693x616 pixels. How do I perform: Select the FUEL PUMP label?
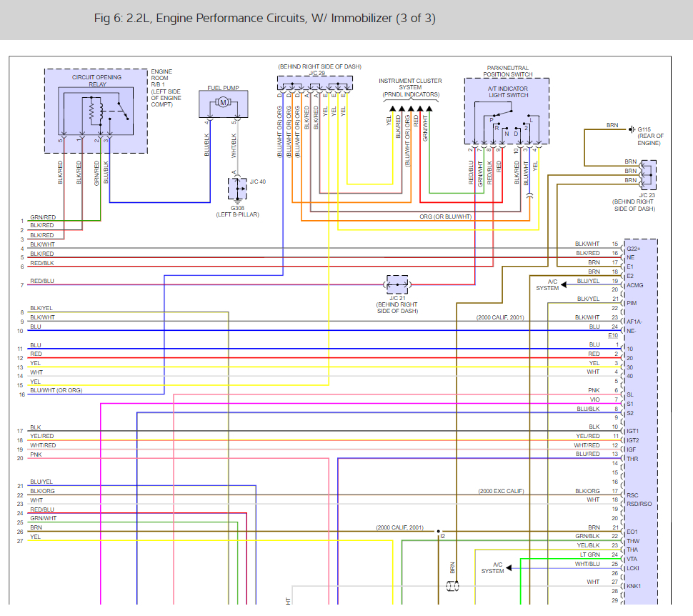(x=223, y=88)
